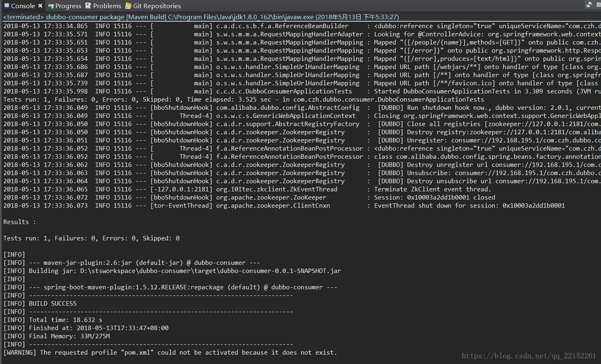Click the 'Started DubboConsumerApplicationTests in 3.309 seconds' line
Screen dimensions: 601x364
pyautogui.click(x=302, y=91)
